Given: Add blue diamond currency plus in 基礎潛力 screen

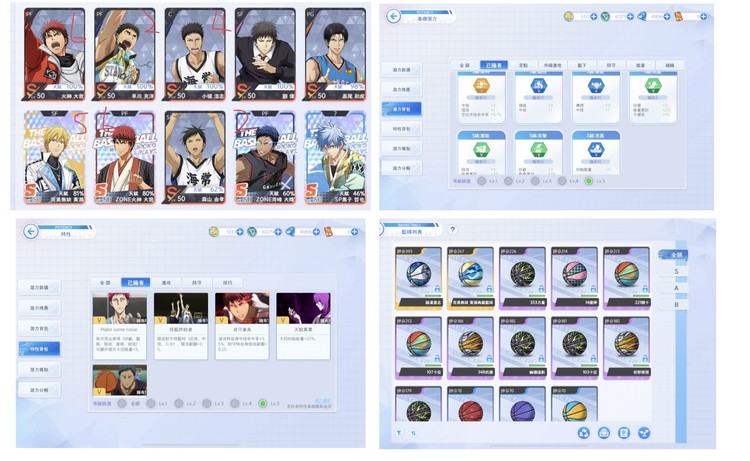Looking at the screenshot, I should click(666, 17).
